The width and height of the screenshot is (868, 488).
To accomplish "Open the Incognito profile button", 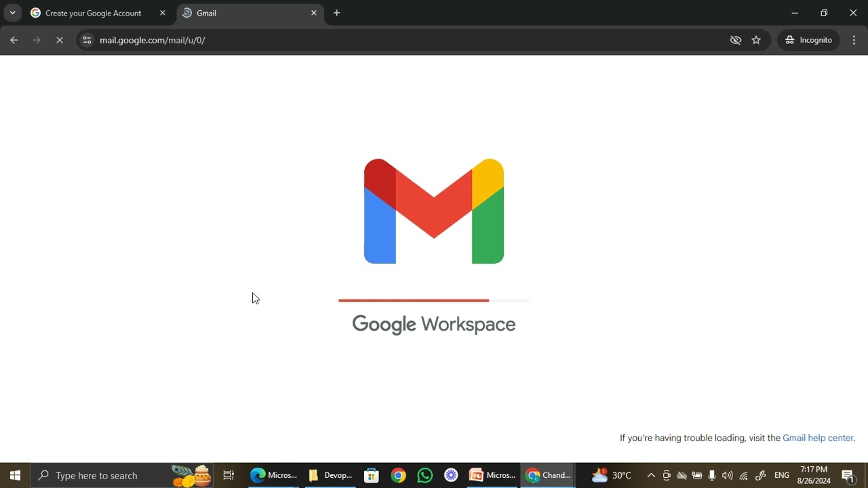I will pos(808,40).
